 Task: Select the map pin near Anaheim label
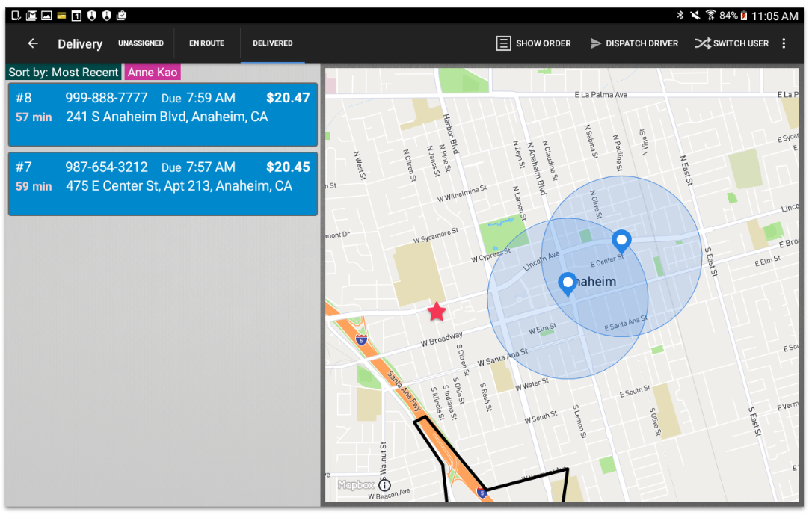568,284
